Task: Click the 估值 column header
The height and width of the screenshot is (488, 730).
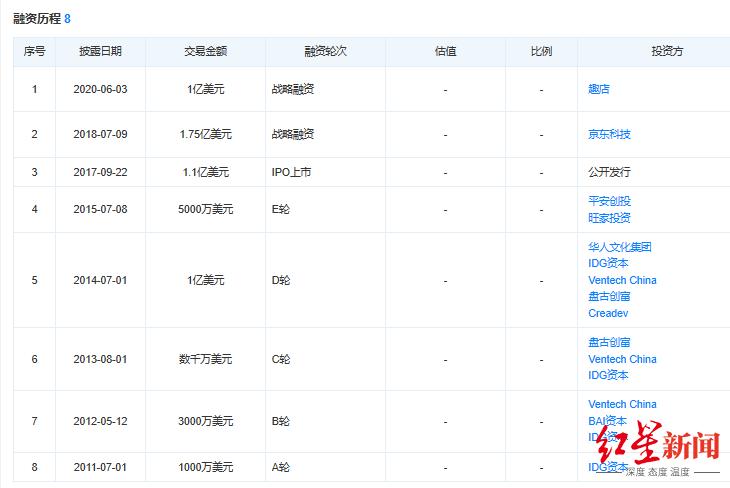Action: tap(445, 51)
